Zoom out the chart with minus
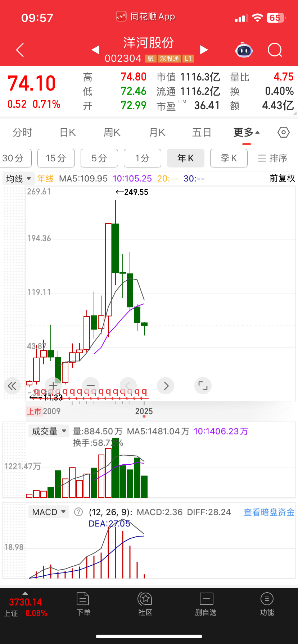Image resolution: width=298 pixels, height=644 pixels. [91, 386]
